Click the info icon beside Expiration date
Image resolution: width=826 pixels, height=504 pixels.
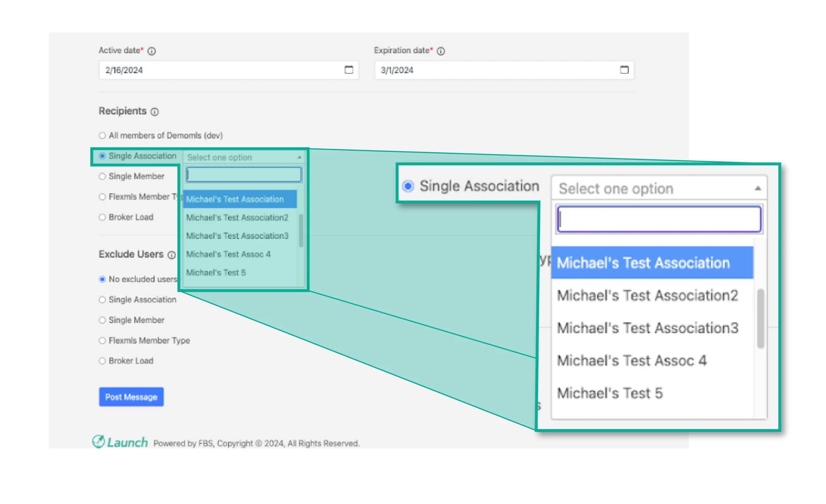[x=441, y=51]
